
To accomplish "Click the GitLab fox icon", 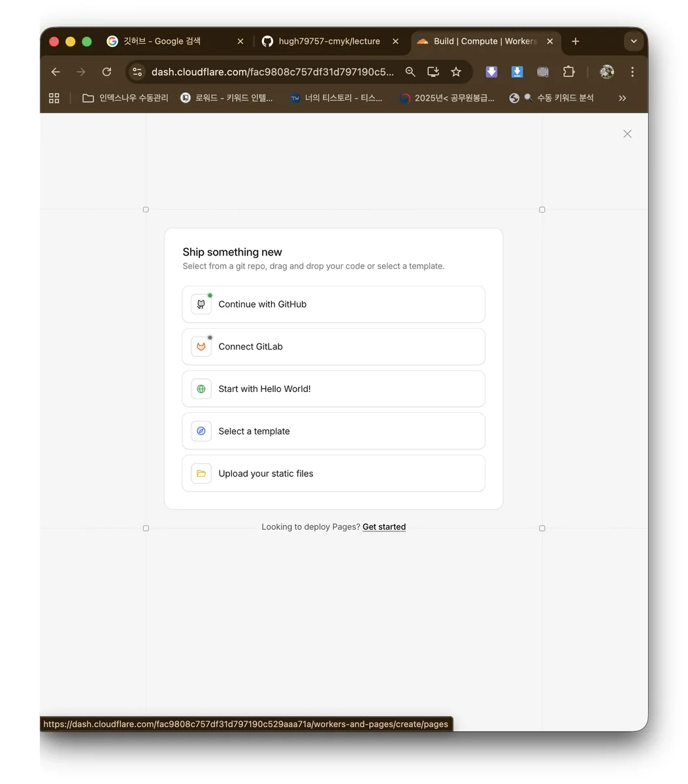I will [201, 347].
